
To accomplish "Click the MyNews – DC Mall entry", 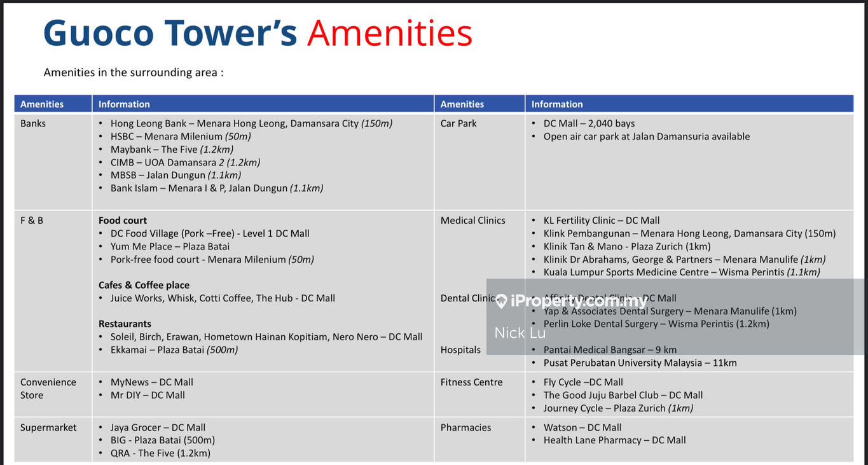I will click(151, 382).
